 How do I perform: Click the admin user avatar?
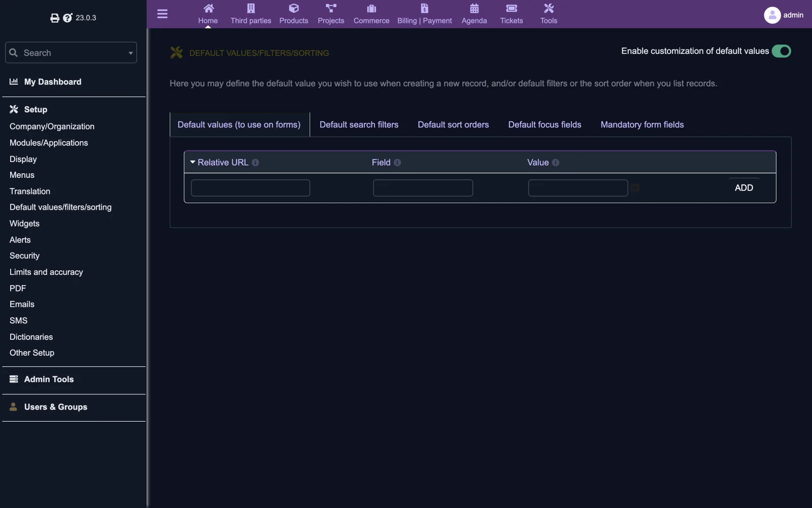coord(772,15)
